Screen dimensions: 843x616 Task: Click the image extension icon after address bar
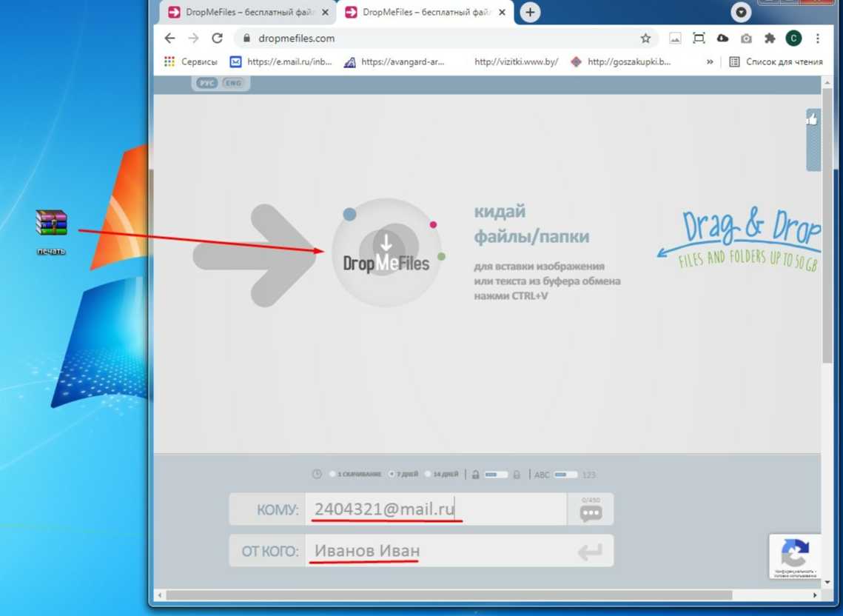(x=675, y=38)
